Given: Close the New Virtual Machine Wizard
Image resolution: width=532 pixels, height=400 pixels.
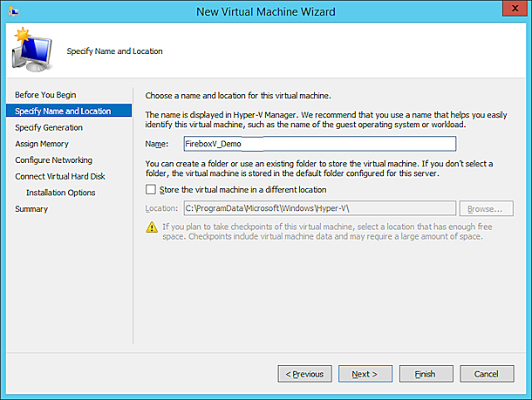Looking at the screenshot, I should click(x=515, y=8).
